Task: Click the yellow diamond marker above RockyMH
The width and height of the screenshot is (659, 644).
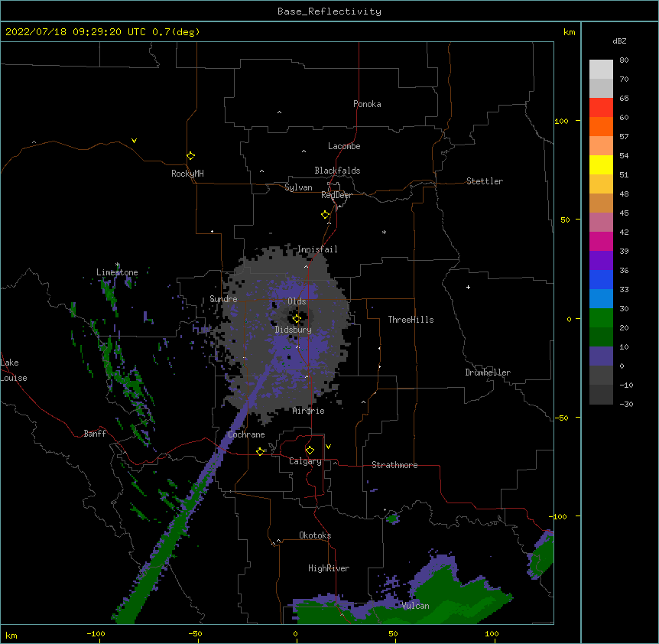Action: (191, 156)
